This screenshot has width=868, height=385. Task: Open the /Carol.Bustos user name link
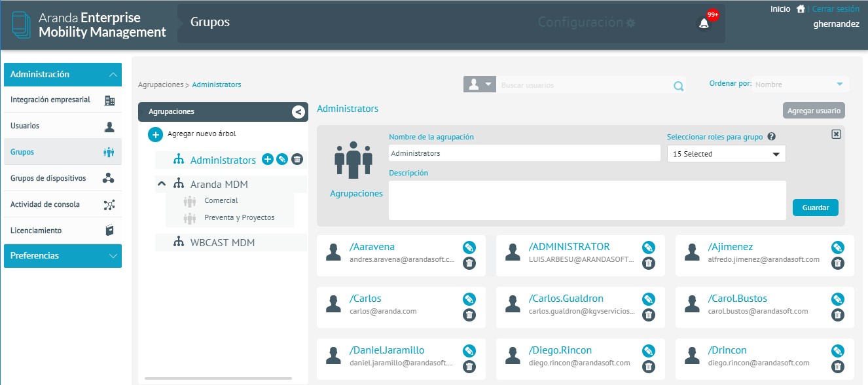coord(738,299)
